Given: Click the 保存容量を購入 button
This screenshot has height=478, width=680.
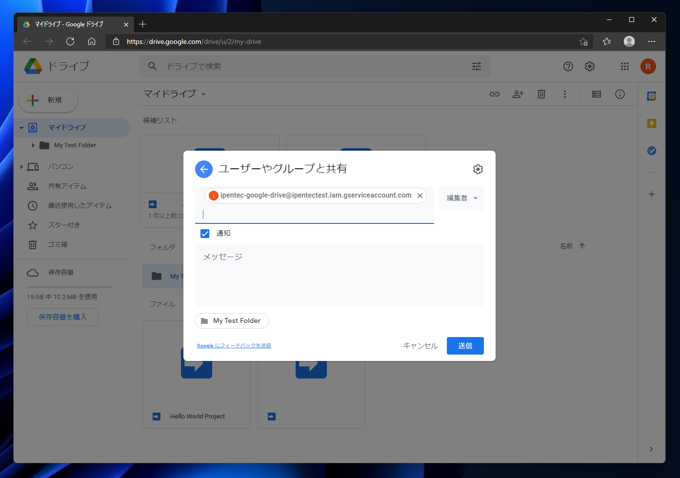Looking at the screenshot, I should pos(62,317).
